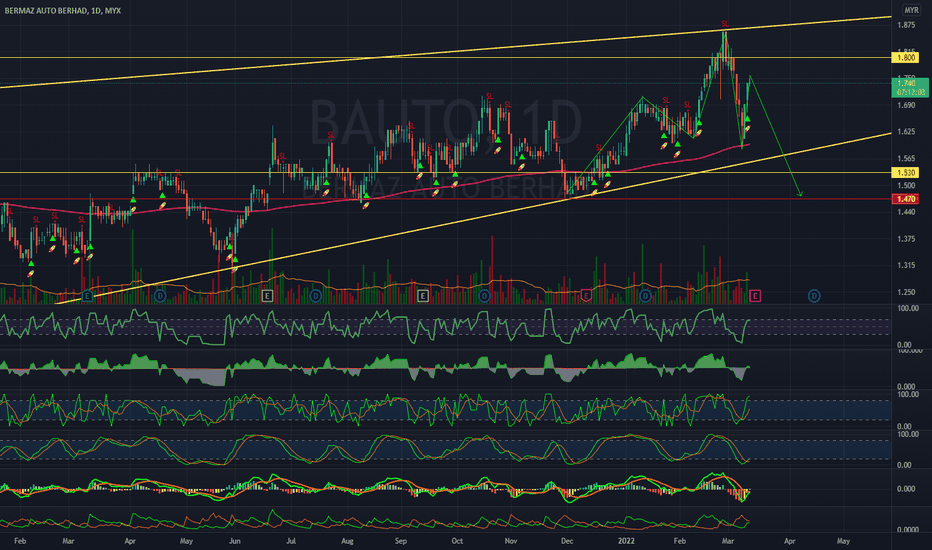Open the red earnings E marker in March 2022

click(755, 296)
